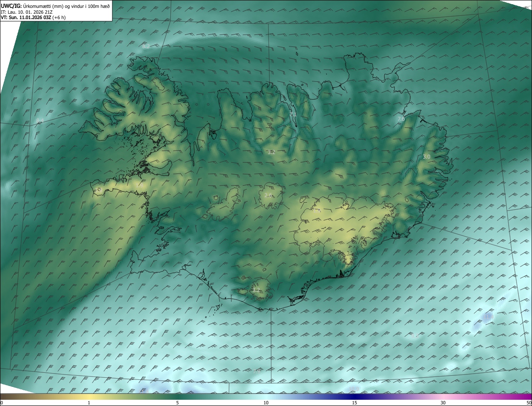Click the 8.2 value label north of Westfjords
Screen dimensions: 532x406
[146, 46]
